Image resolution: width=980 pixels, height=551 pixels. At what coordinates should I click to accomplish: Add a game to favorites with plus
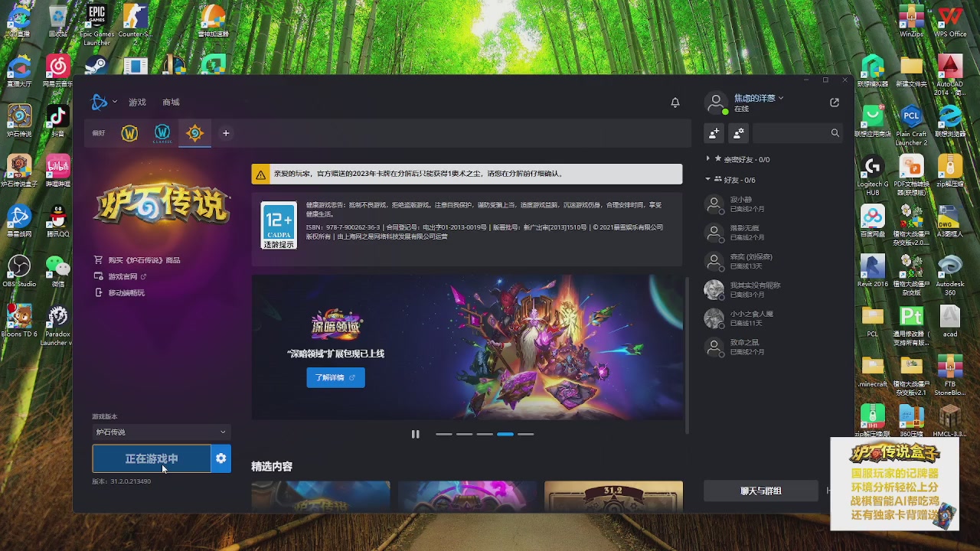point(226,133)
